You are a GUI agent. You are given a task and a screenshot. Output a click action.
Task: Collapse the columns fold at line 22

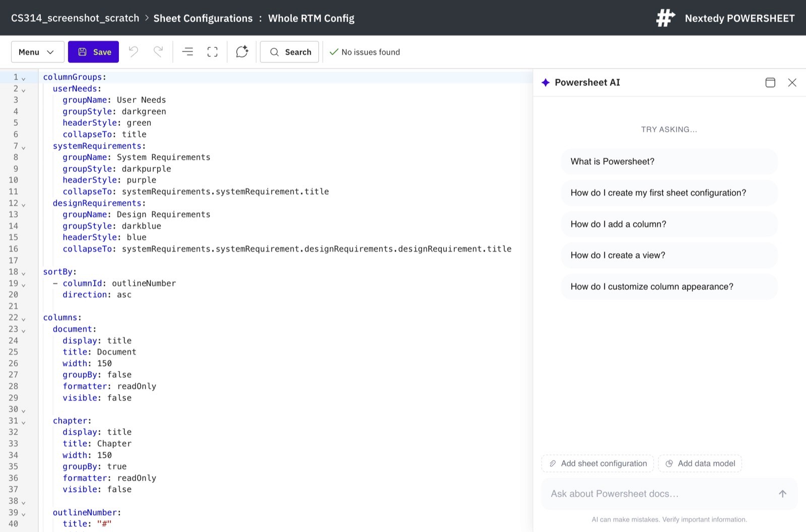pyautogui.click(x=24, y=319)
